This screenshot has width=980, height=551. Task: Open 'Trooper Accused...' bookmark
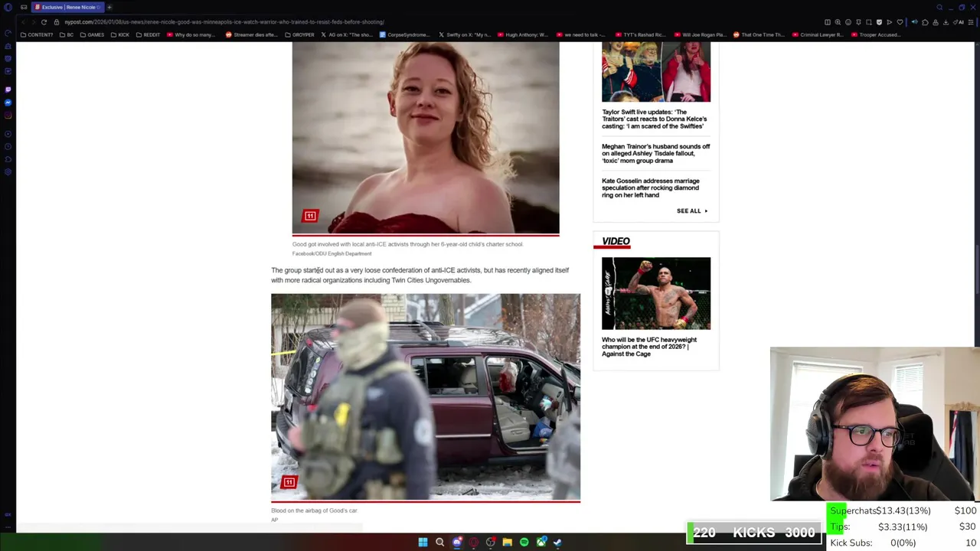pyautogui.click(x=877, y=34)
